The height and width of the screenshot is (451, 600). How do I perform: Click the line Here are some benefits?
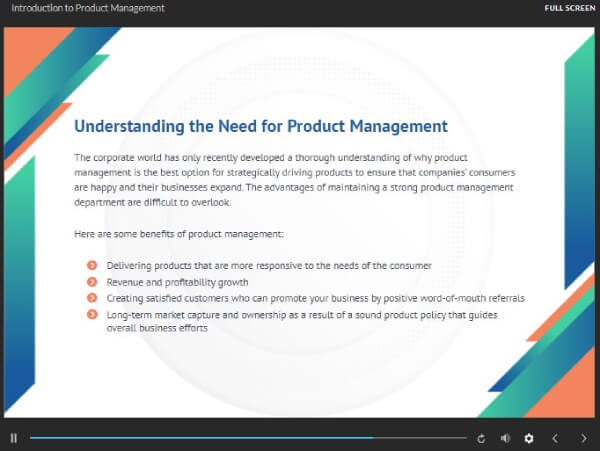(179, 234)
